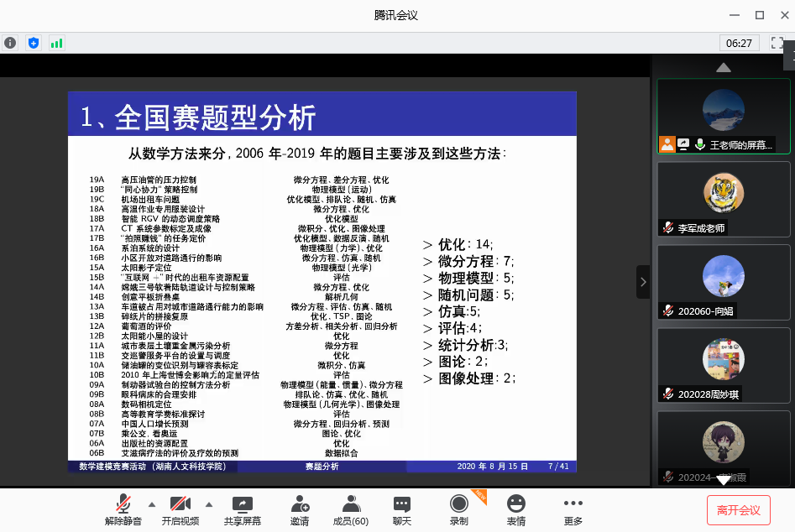The width and height of the screenshot is (795, 532).
Task: Start screen sharing with 共享屏幕
Action: [242, 509]
